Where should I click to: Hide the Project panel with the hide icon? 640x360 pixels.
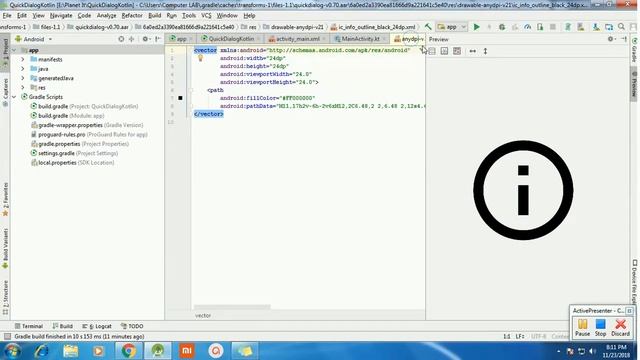[158, 39]
